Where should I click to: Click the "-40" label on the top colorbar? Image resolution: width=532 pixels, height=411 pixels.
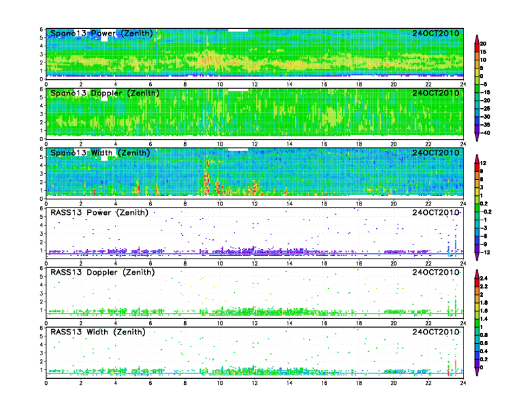click(x=485, y=133)
